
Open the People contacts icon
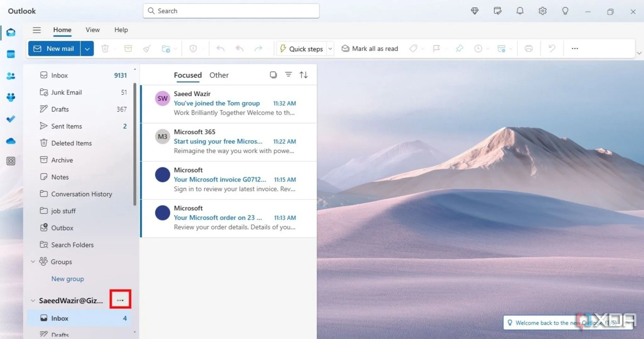(x=11, y=76)
